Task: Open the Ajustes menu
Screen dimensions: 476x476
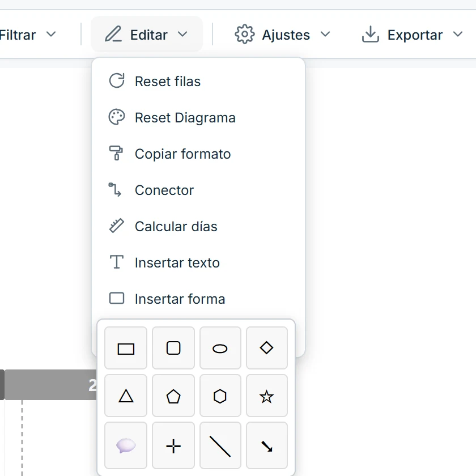Action: point(282,35)
